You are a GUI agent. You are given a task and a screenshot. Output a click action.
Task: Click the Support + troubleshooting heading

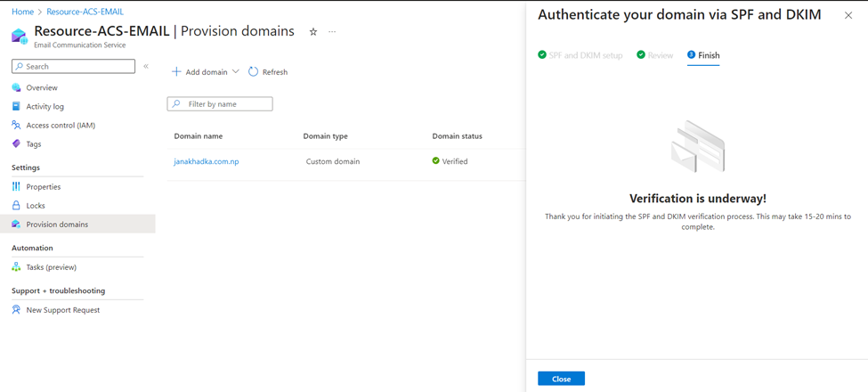click(58, 290)
